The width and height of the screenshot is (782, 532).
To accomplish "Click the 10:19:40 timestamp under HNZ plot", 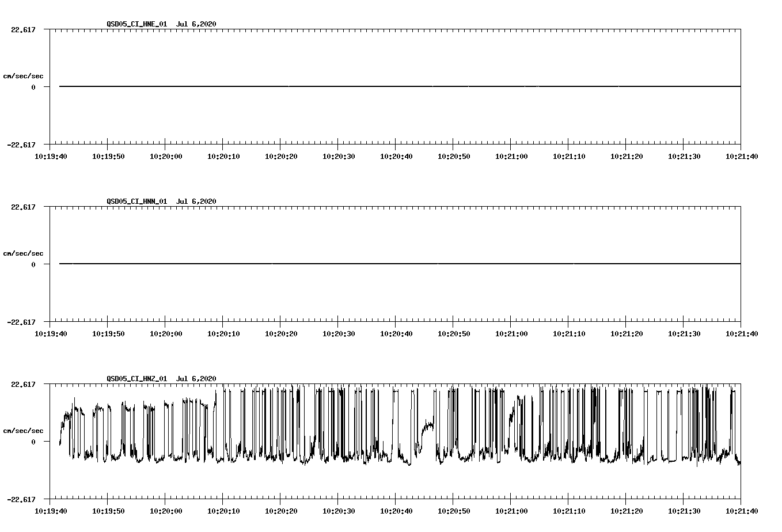I will click(50, 511).
